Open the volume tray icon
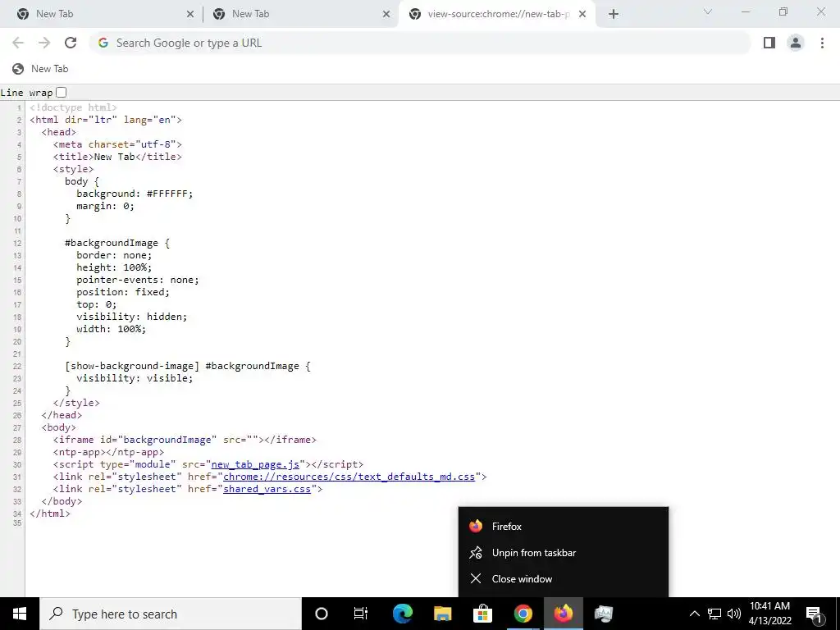The height and width of the screenshot is (630, 840). click(734, 614)
